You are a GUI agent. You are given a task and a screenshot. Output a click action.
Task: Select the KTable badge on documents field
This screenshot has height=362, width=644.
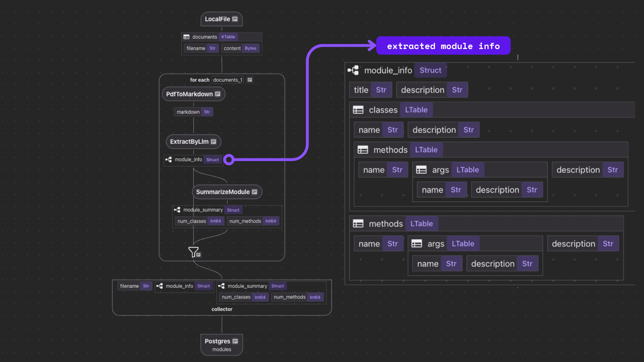coord(228,37)
